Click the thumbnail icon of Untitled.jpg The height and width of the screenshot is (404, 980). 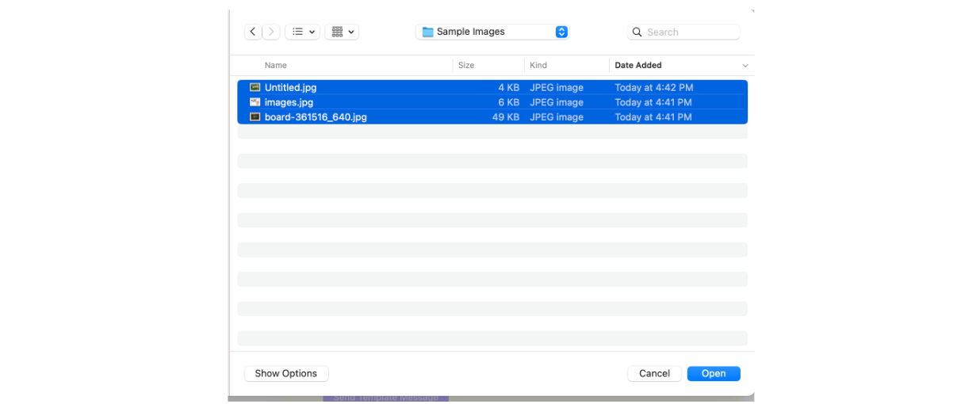click(x=255, y=87)
